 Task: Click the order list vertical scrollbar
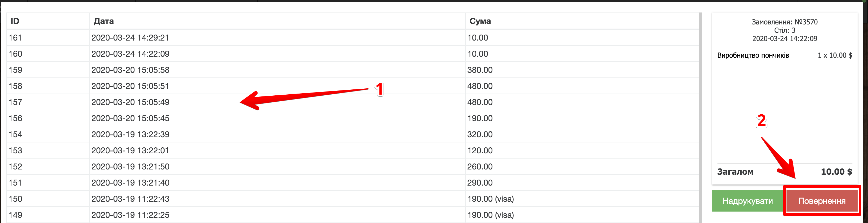pos(700,118)
